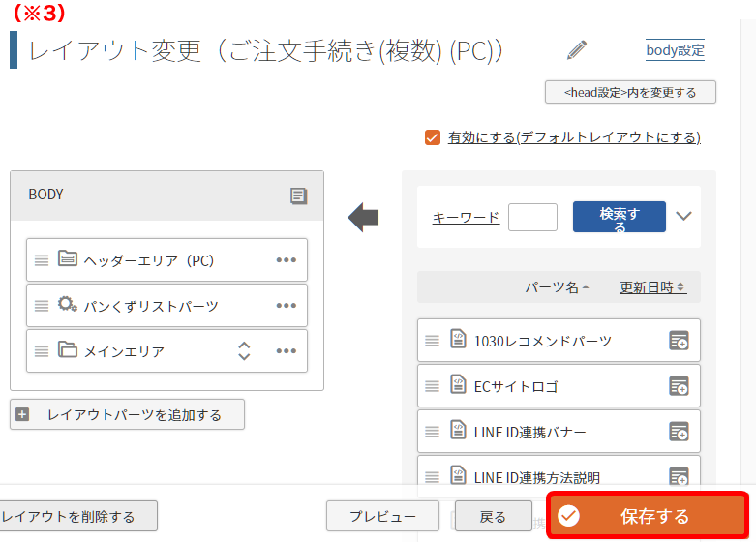Expand the メインエリア up-down chevron
Screen dimensions: 756x542
tap(244, 351)
